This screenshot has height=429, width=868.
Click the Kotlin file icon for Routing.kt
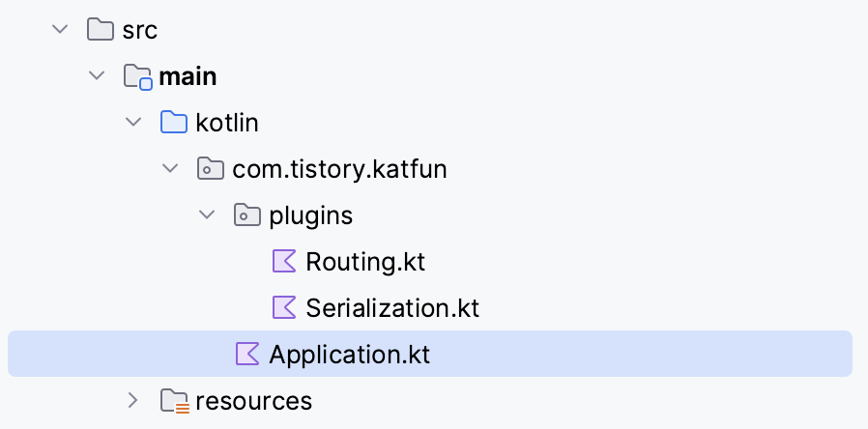[x=284, y=261]
